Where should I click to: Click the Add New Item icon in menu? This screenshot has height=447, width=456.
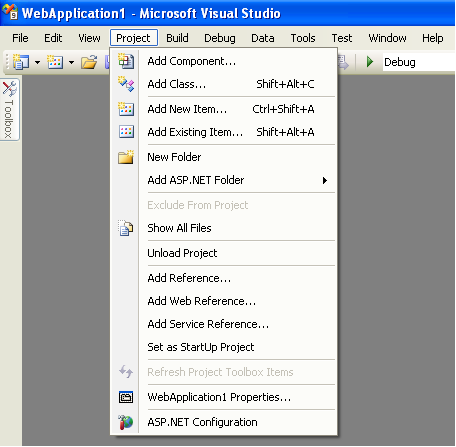[x=126, y=109]
